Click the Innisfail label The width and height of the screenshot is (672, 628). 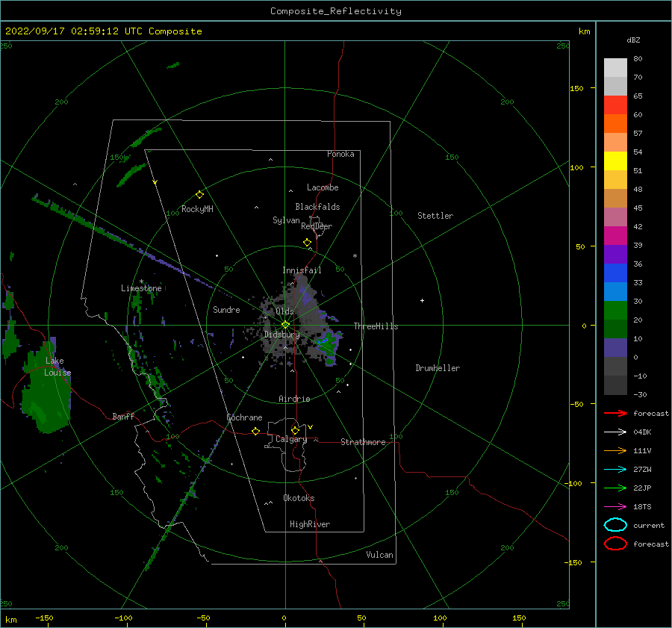pos(302,270)
